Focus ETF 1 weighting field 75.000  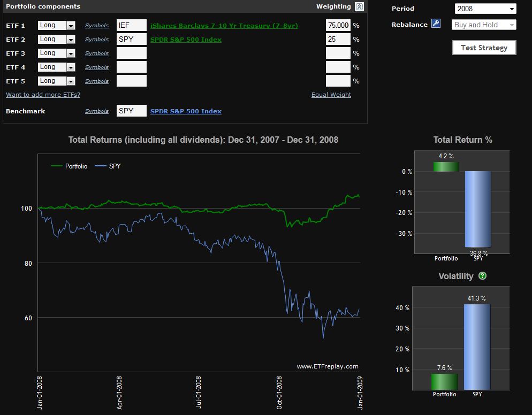coord(338,25)
